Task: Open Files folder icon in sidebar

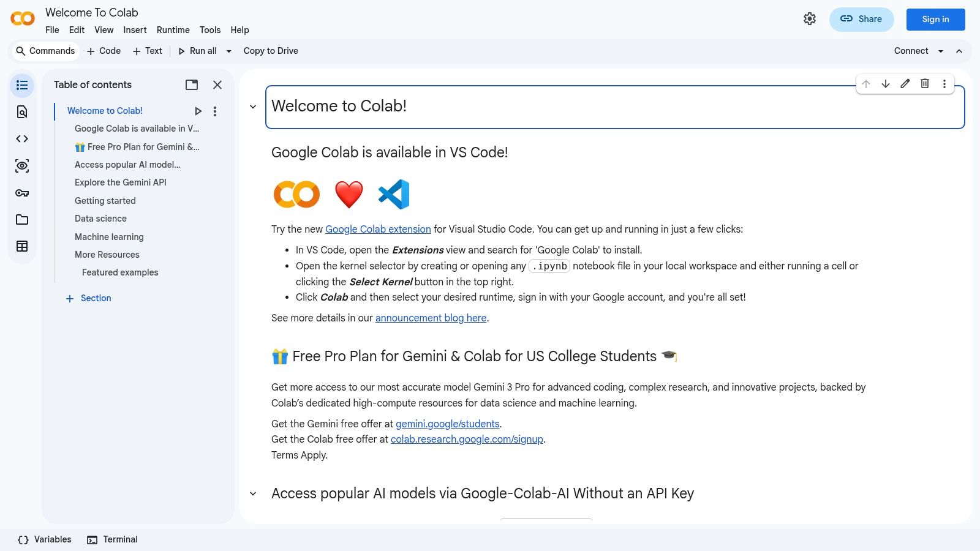Action: coord(22,220)
